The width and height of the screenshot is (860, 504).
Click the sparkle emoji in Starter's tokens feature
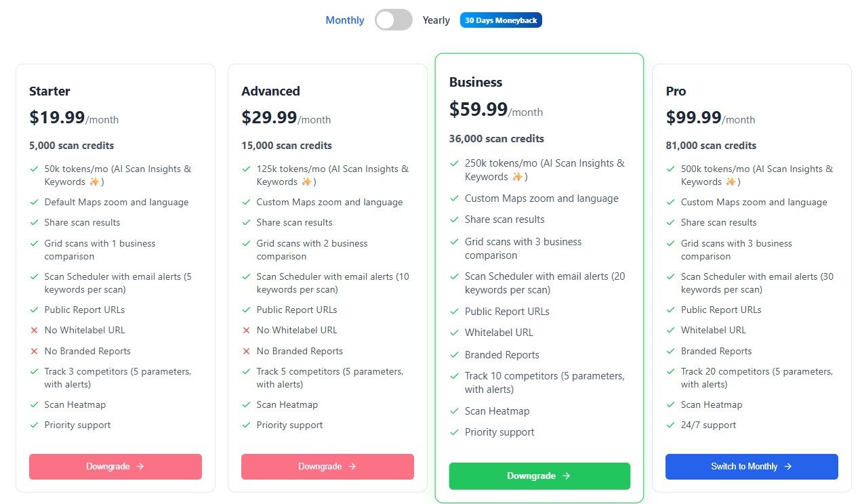[x=94, y=182]
